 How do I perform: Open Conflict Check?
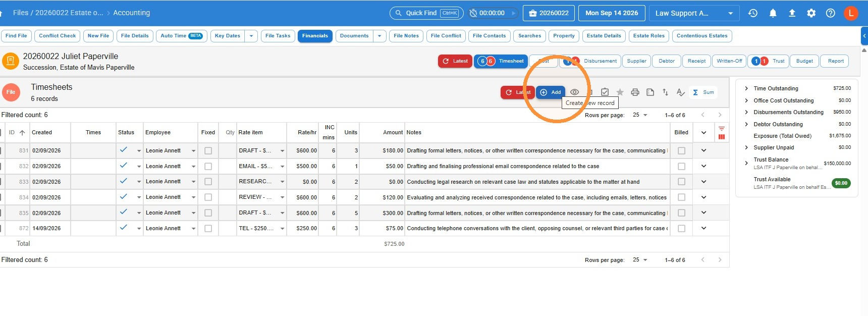click(x=57, y=36)
